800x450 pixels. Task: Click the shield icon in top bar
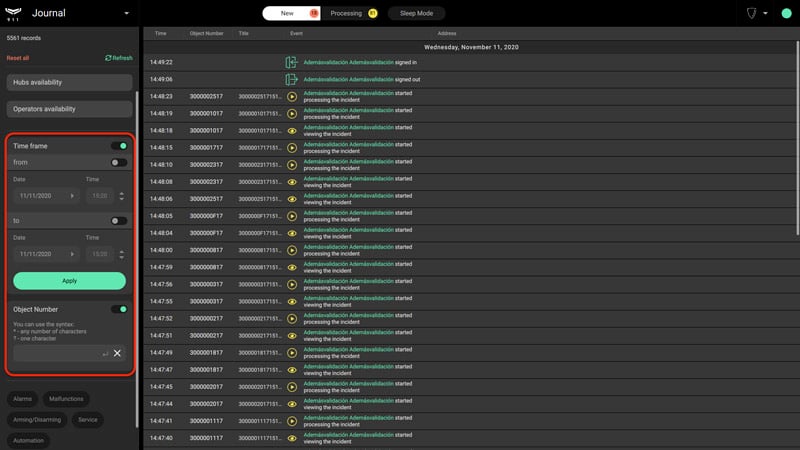pos(751,13)
